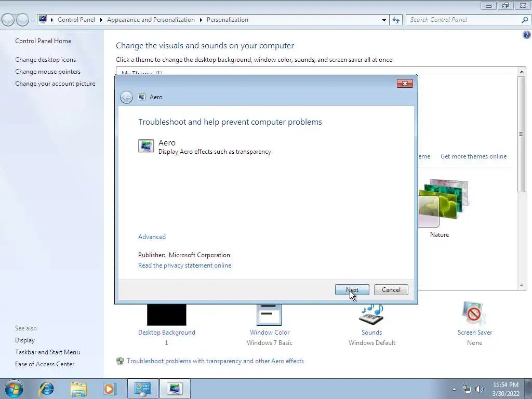Screen dimensions: 532x399
Task: Open Change desktop icons
Action: [x=46, y=60]
